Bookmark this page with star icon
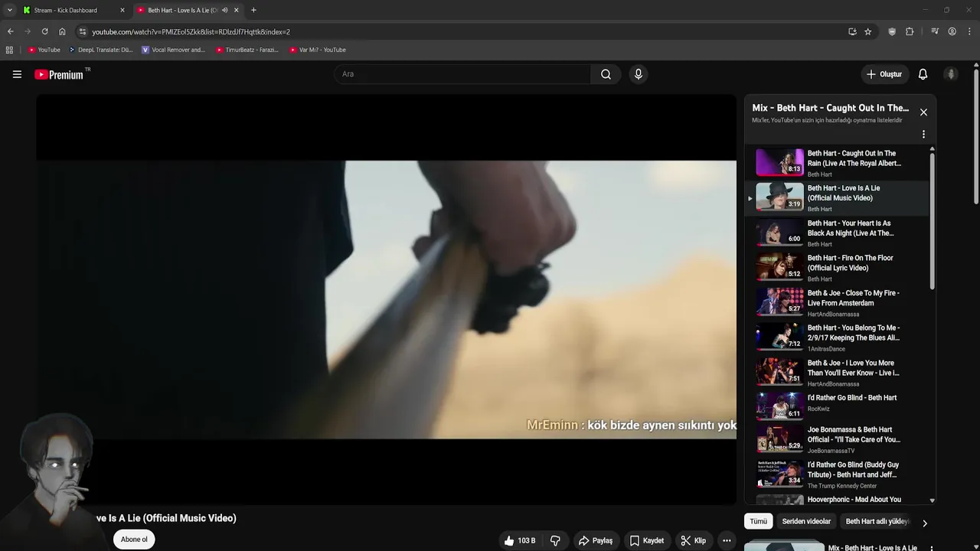The width and height of the screenshot is (980, 551). (x=867, y=31)
